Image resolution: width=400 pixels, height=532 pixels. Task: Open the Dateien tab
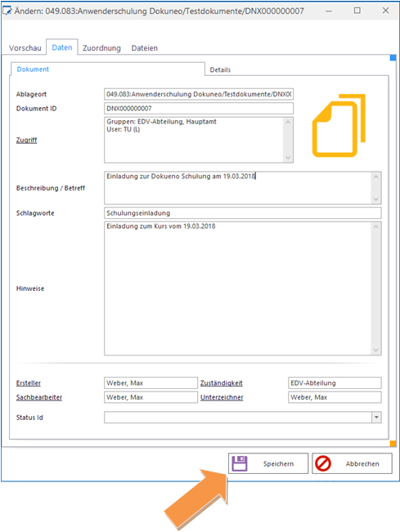(144, 48)
